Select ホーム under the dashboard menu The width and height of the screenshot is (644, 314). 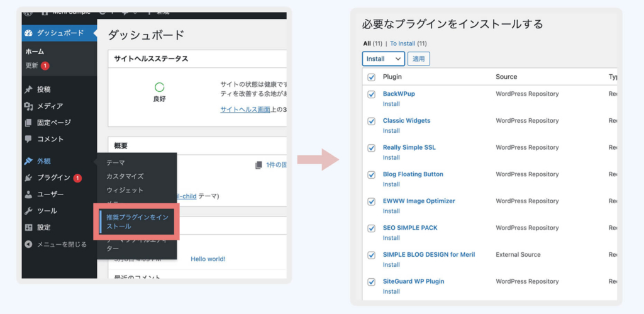tap(35, 52)
